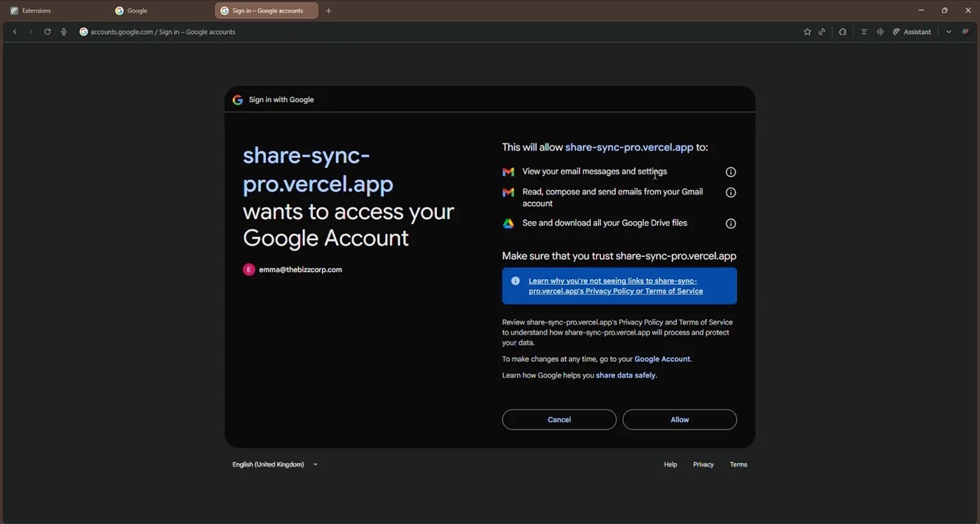Click the Gmail icon beside email messages permission
The image size is (980, 524).
[507, 171]
